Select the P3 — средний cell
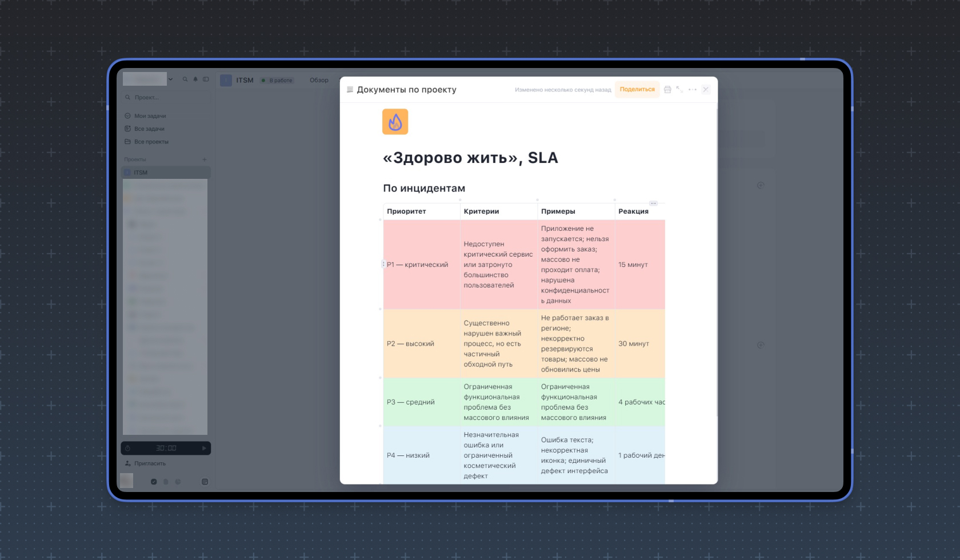The width and height of the screenshot is (960, 560). tap(422, 402)
